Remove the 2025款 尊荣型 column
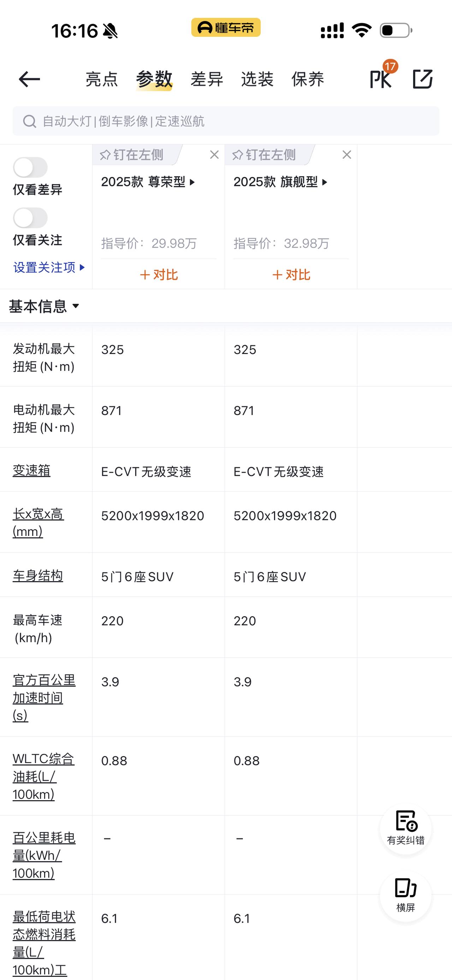Image resolution: width=452 pixels, height=980 pixels. coord(214,155)
